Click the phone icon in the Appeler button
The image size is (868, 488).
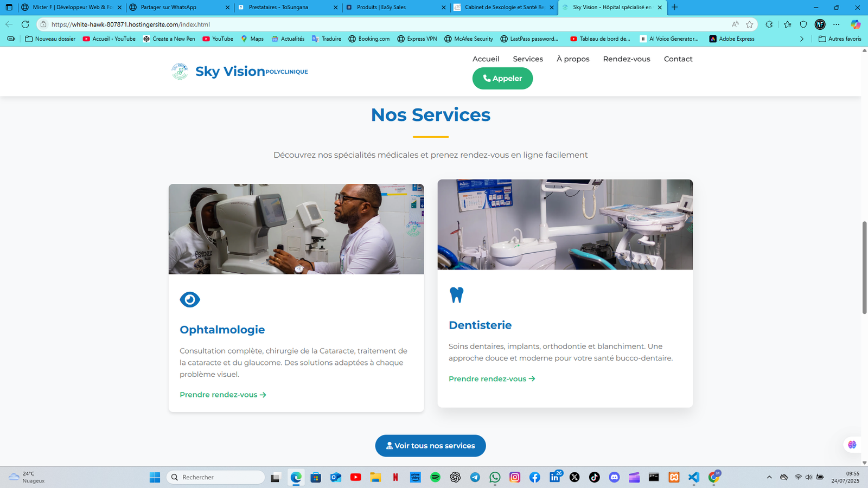coord(487,78)
